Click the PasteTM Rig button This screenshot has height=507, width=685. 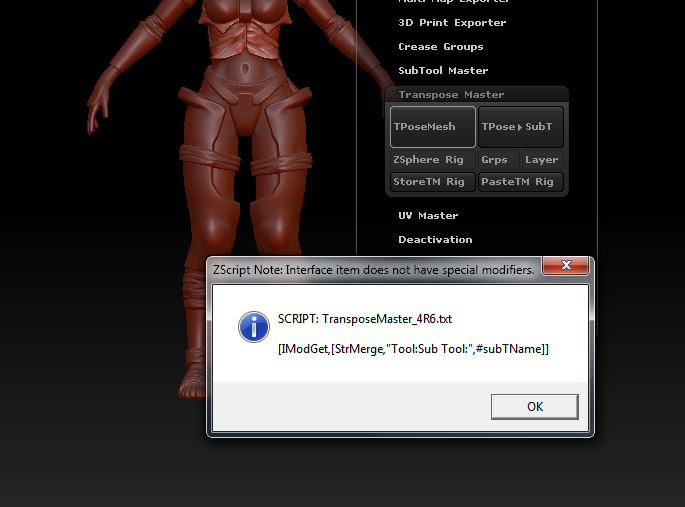click(521, 182)
